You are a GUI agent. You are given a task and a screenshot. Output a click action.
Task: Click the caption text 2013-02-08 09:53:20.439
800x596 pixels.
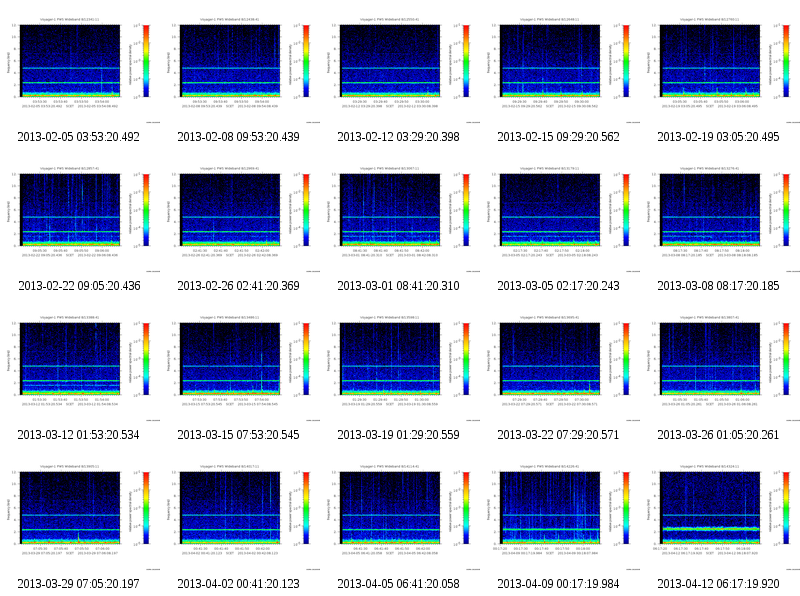(x=238, y=137)
